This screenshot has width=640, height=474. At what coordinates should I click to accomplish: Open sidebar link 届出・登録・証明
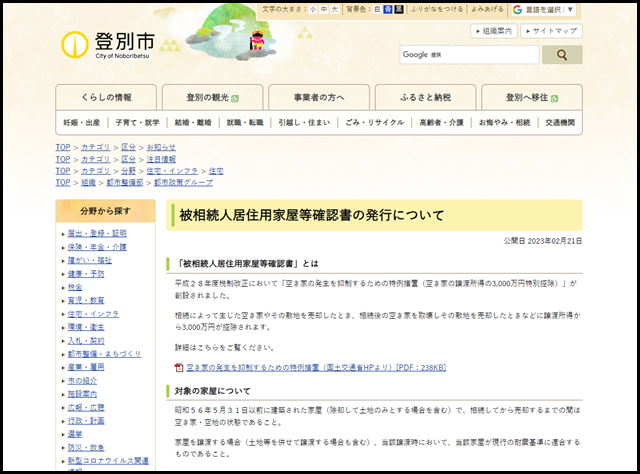[97, 234]
